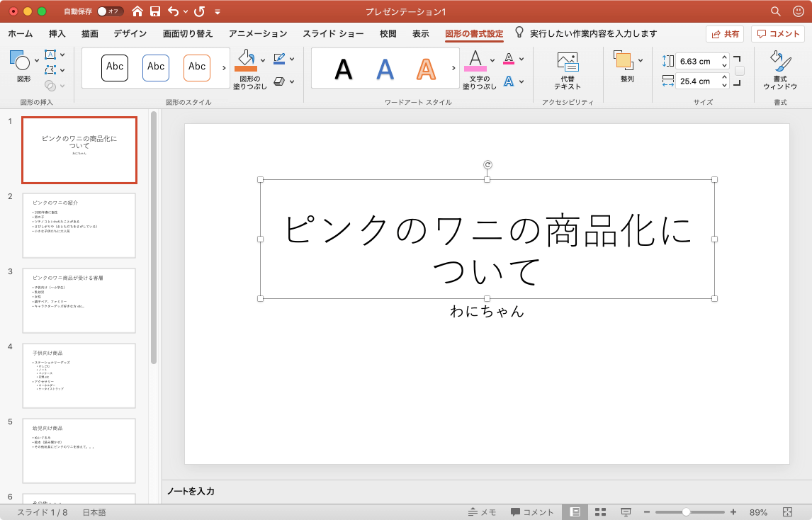This screenshot has width=812, height=520.
Task: Click the undo arrow icon
Action: click(x=174, y=11)
